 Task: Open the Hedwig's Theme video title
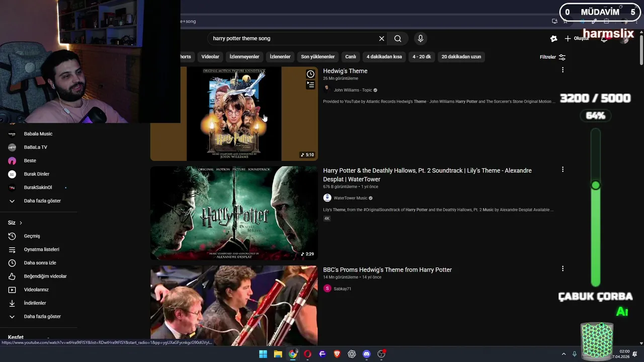[x=345, y=71]
